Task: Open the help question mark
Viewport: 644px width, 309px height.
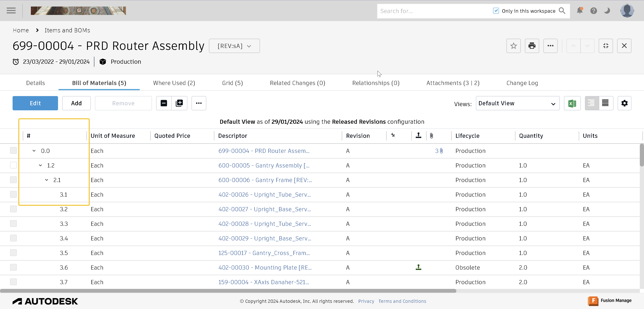Action: [x=594, y=11]
